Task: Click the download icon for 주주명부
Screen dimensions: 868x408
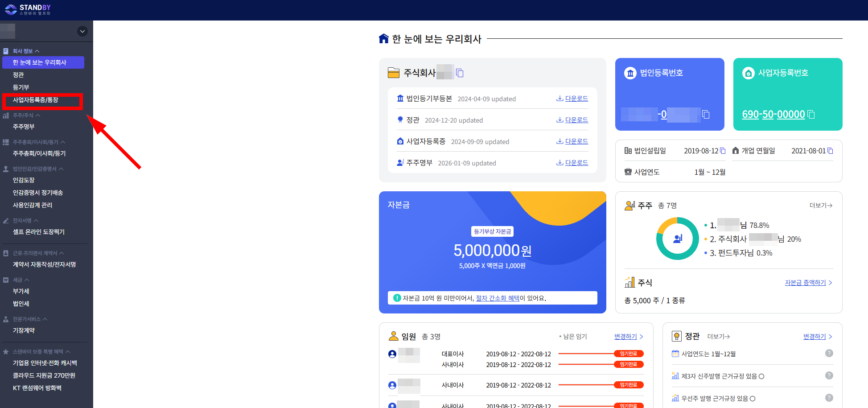Action: coord(560,162)
